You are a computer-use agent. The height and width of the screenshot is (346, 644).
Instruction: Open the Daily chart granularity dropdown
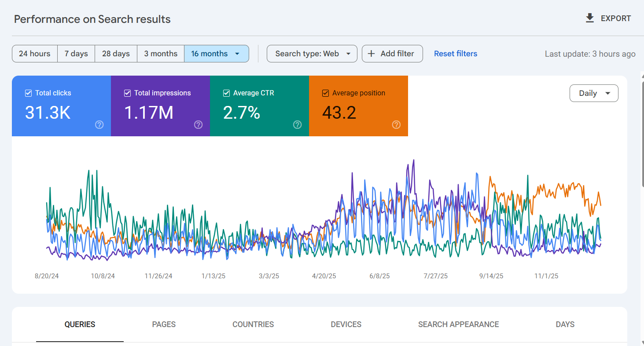[x=594, y=93]
